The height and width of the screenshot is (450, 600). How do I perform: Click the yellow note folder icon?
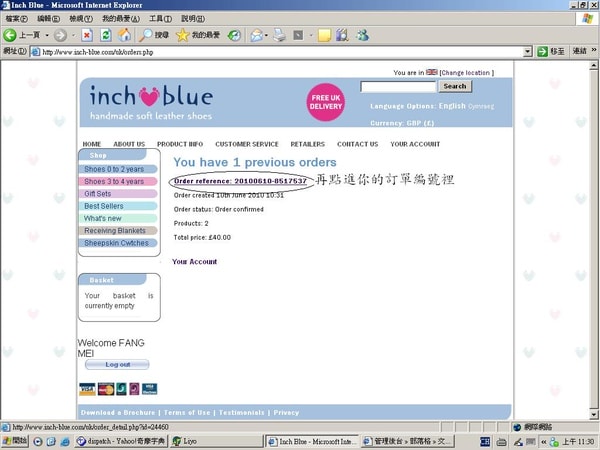(x=324, y=36)
